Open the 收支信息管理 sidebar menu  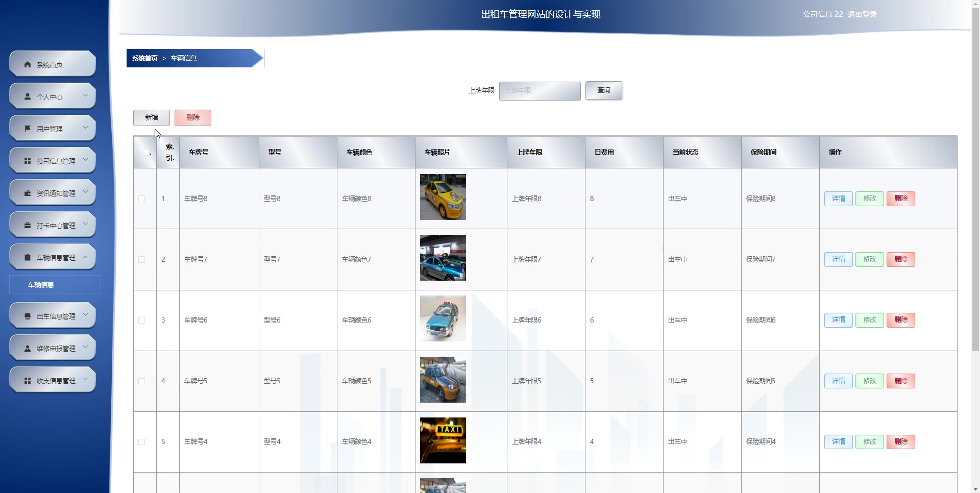coord(53,380)
